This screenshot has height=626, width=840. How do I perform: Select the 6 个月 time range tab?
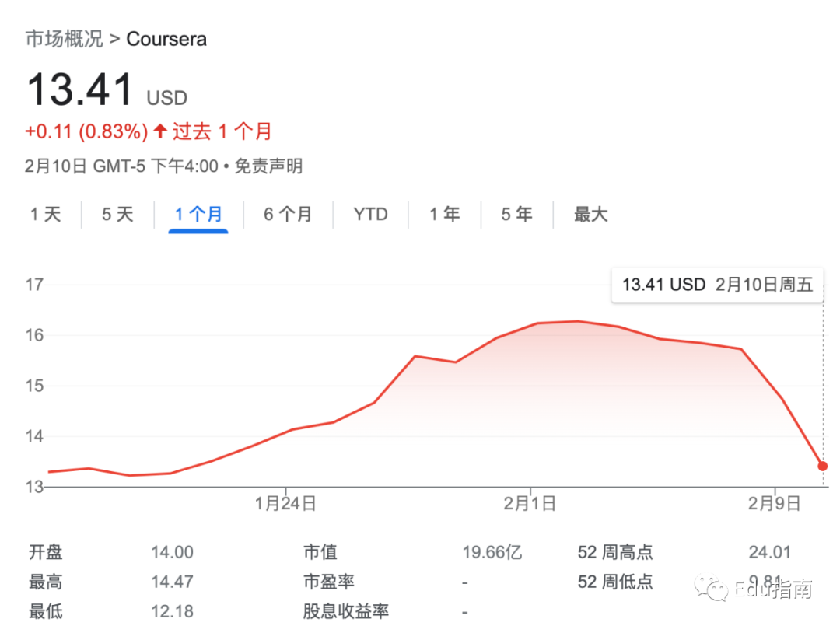288,214
